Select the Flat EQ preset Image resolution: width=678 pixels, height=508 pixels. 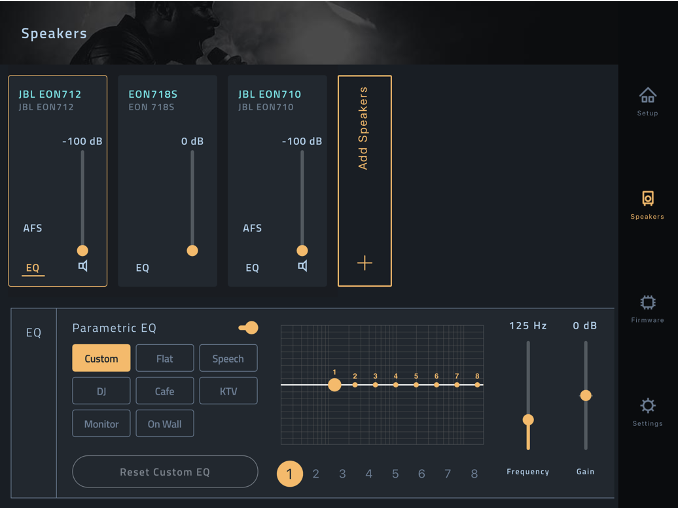pyautogui.click(x=165, y=358)
